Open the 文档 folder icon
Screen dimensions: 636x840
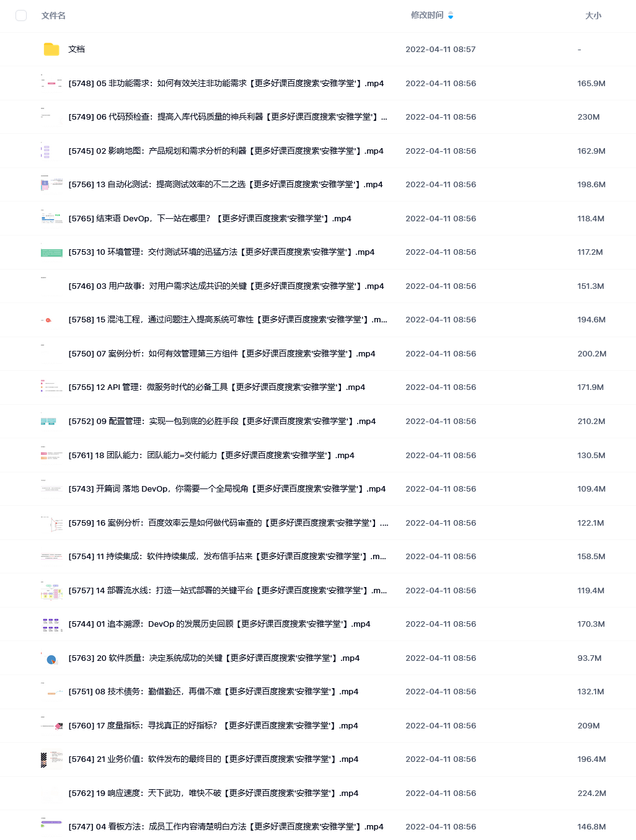[51, 49]
